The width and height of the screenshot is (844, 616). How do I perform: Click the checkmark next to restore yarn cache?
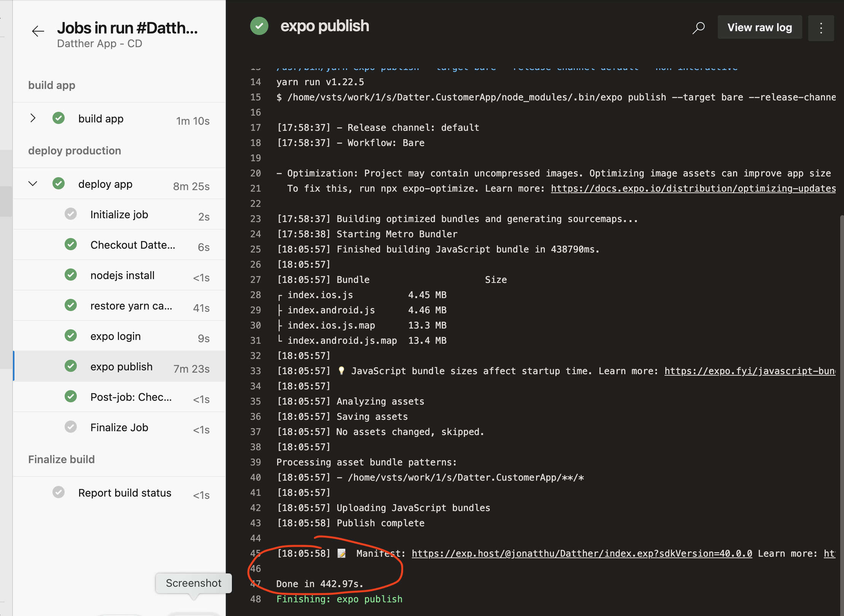click(71, 305)
